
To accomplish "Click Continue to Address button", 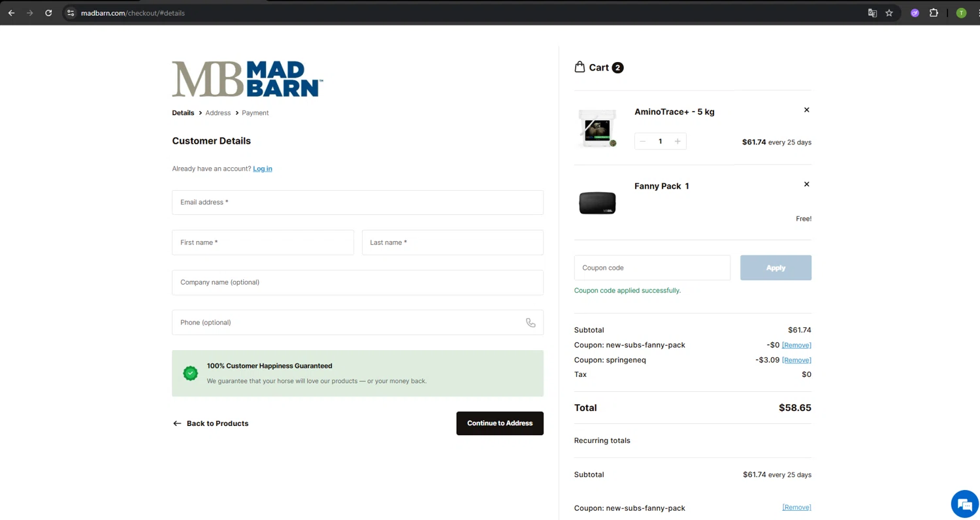I will point(500,423).
